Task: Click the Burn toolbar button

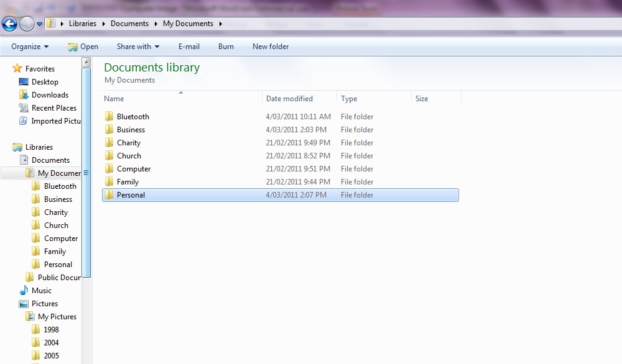Action: click(226, 47)
